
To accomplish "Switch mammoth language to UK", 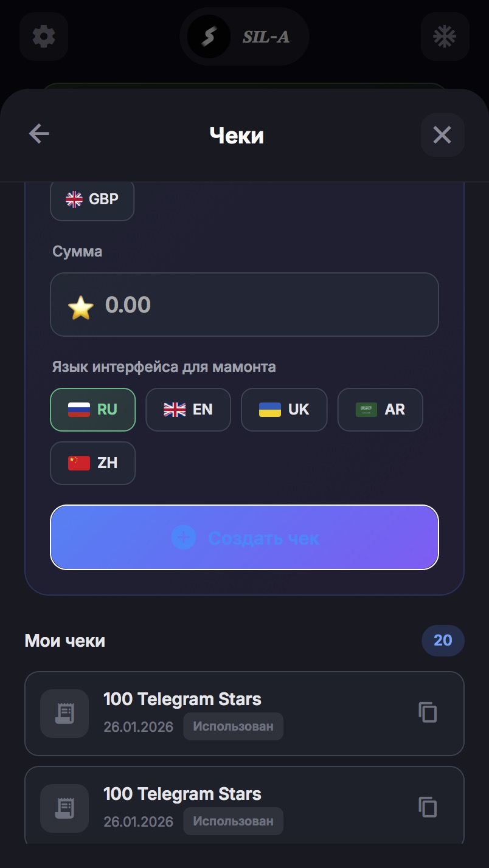I will 283,409.
